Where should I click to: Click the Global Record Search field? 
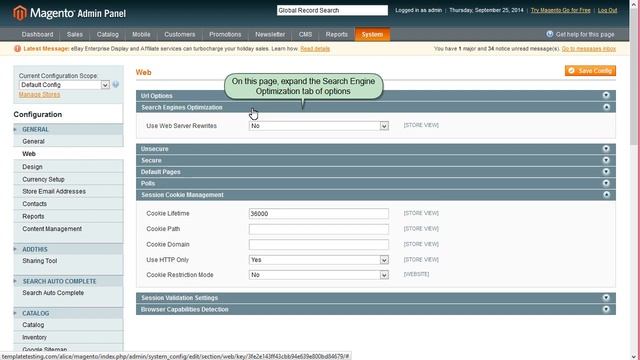pos(332,10)
